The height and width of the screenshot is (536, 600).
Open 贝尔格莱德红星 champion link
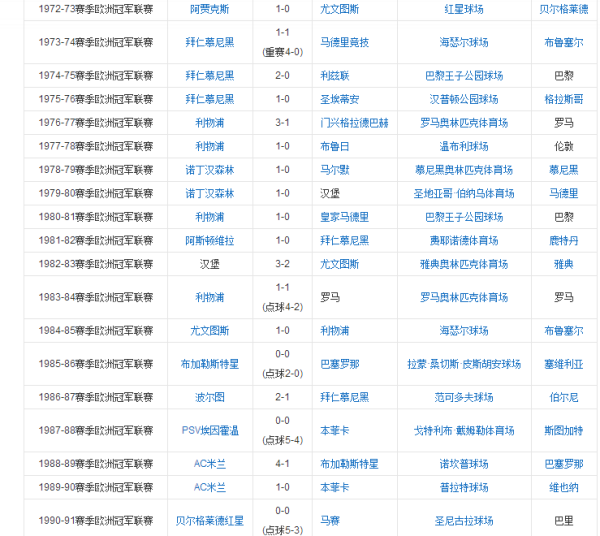209,521
